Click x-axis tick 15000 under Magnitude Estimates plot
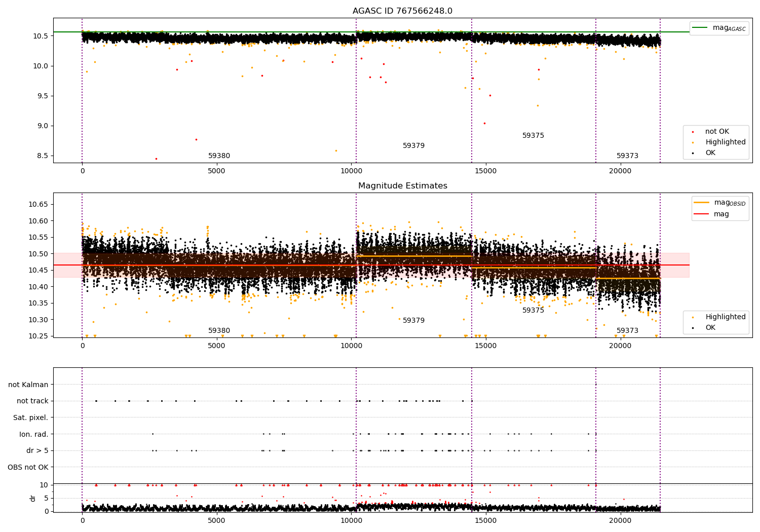This screenshot has height=532, width=760. [x=485, y=346]
